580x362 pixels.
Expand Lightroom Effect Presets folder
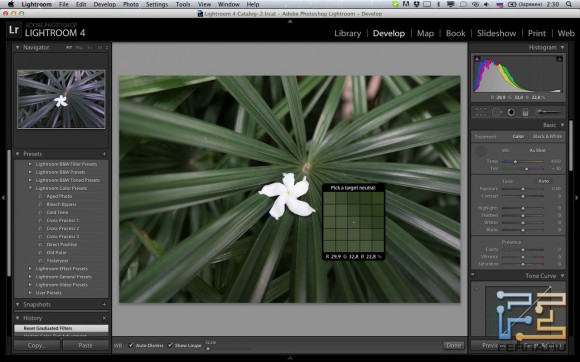(30, 268)
